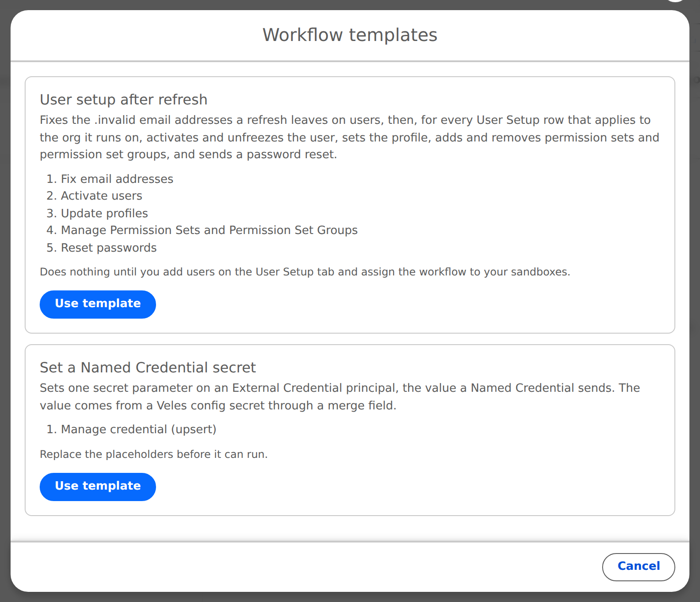700x602 pixels.
Task: Use the User setup after refresh template
Action: (98, 304)
